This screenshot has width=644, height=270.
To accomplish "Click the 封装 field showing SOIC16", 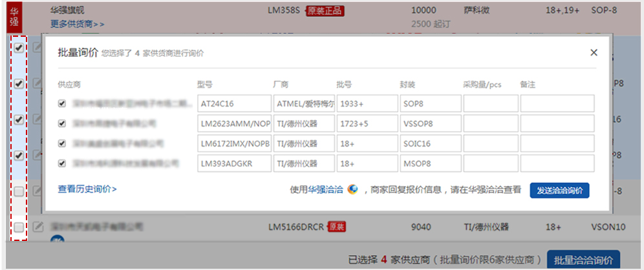I will [430, 143].
